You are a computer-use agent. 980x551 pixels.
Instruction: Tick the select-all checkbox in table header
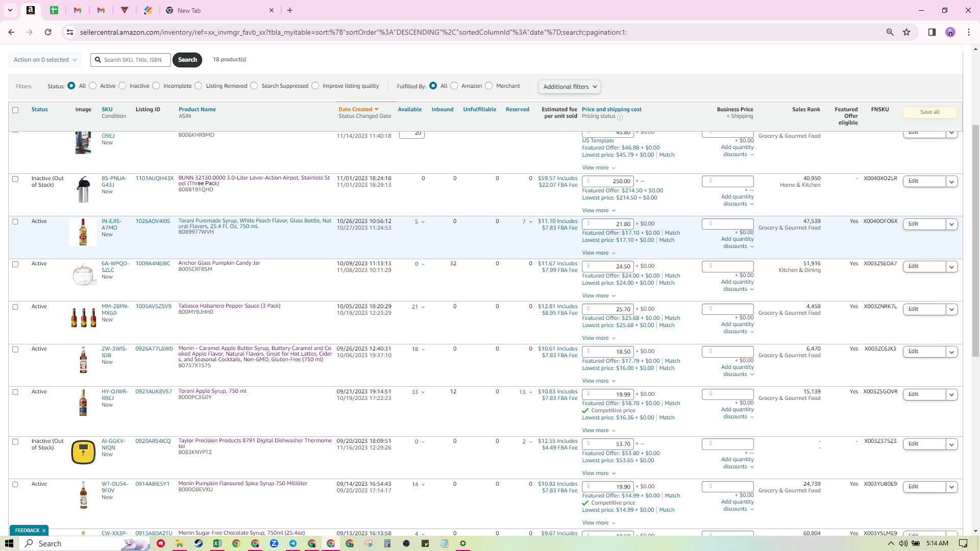click(x=15, y=110)
